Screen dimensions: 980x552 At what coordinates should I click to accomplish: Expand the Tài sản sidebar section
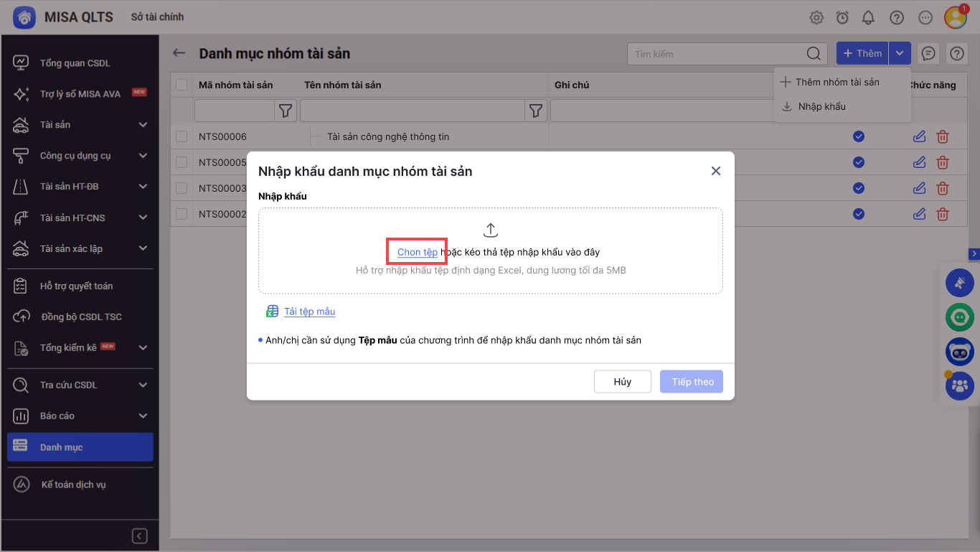tap(143, 125)
